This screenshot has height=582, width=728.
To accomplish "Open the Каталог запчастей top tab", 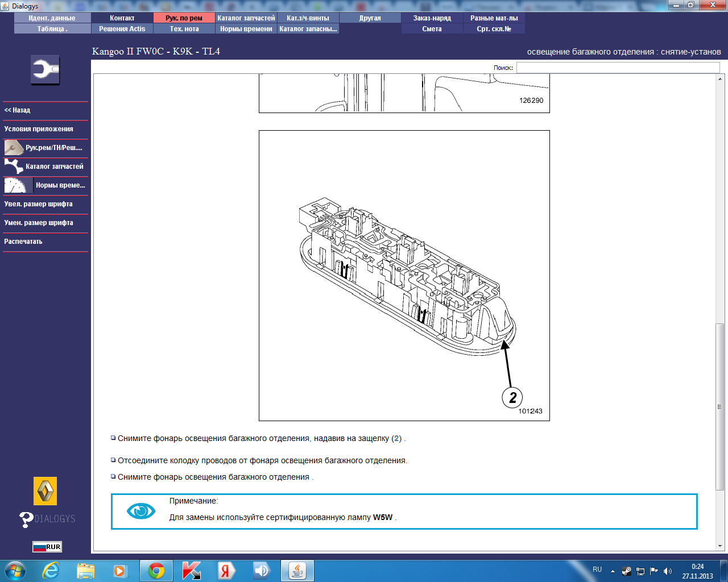I will [x=246, y=18].
